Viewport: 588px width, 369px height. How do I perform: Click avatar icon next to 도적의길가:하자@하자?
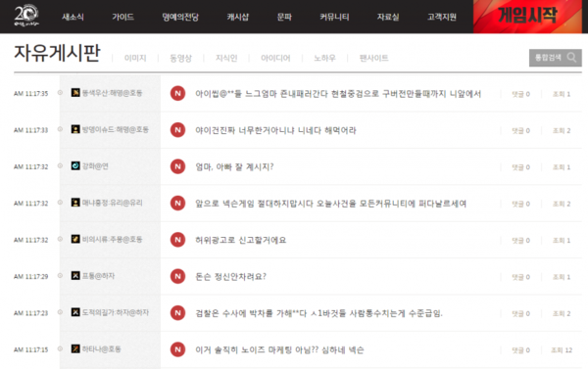click(x=75, y=312)
